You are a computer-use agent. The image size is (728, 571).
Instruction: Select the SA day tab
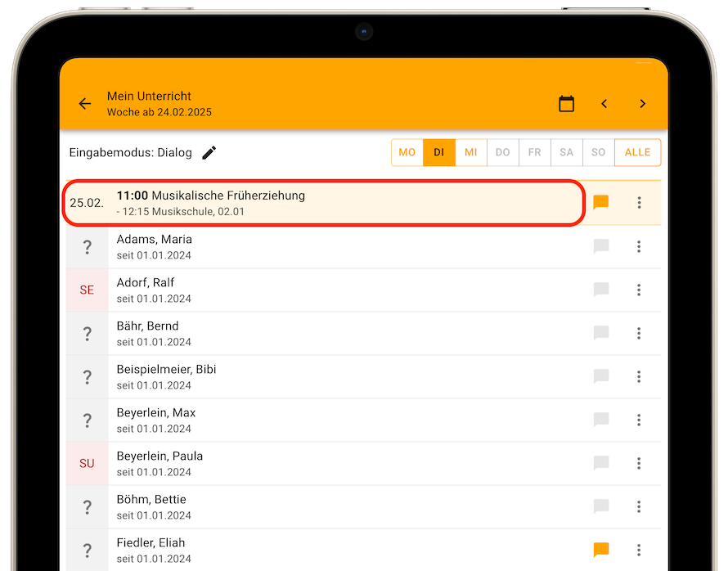point(566,152)
